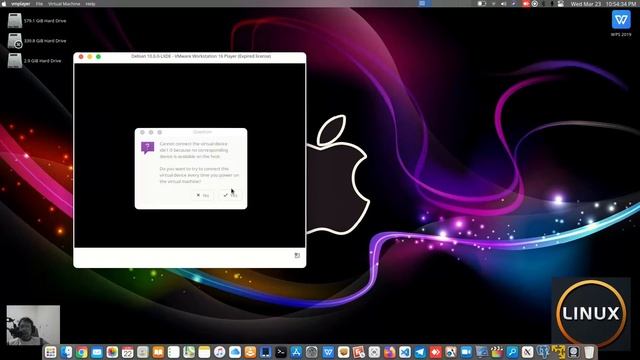The width and height of the screenshot is (640, 360).
Task: Launch Music app from the dock
Action: (x=220, y=352)
